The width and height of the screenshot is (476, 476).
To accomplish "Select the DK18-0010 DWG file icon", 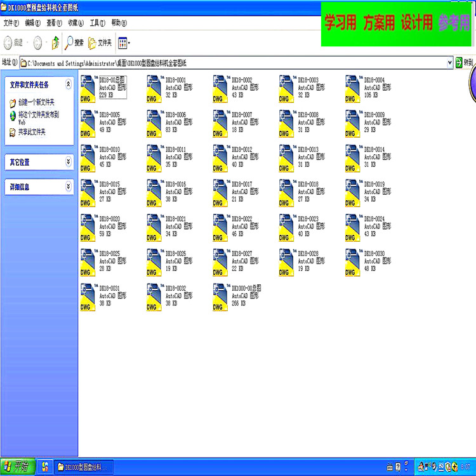I will click(x=88, y=158).
